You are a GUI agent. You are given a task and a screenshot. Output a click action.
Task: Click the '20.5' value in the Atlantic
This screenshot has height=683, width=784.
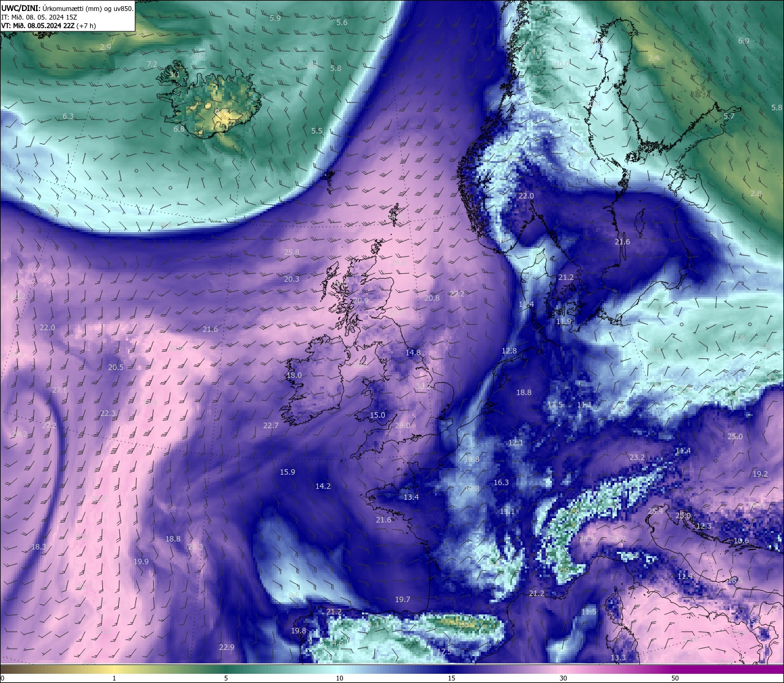(x=116, y=367)
